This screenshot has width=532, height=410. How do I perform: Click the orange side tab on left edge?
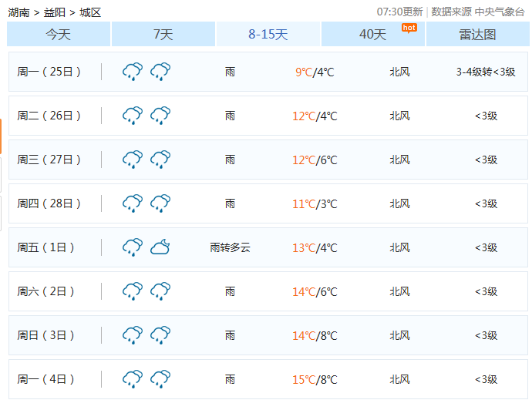click(x=1, y=136)
